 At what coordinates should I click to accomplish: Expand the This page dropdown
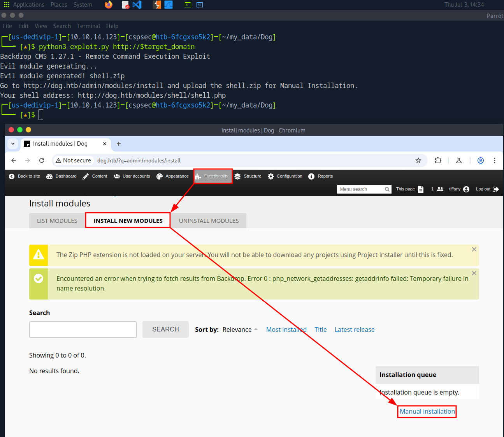click(x=410, y=189)
